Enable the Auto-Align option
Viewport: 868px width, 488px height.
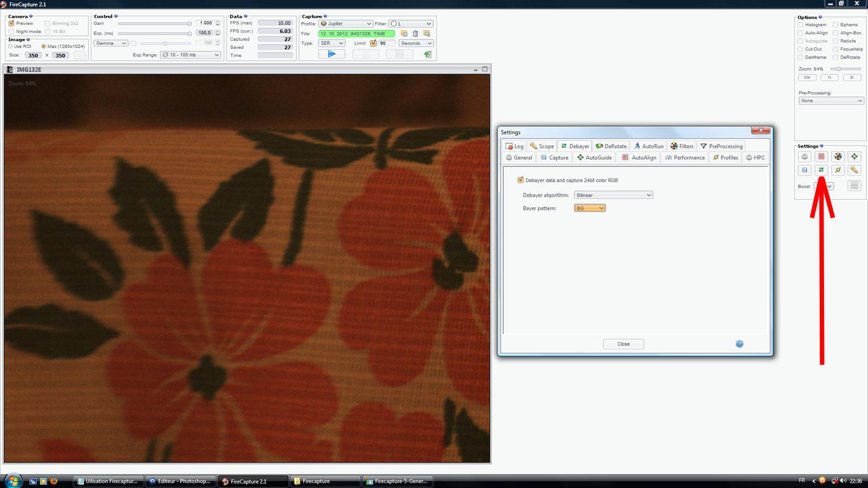[800, 33]
